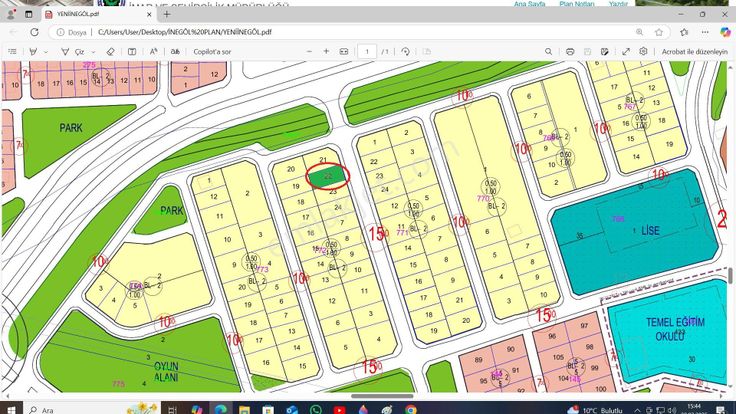Open PDF viewer settings gear

[643, 51]
